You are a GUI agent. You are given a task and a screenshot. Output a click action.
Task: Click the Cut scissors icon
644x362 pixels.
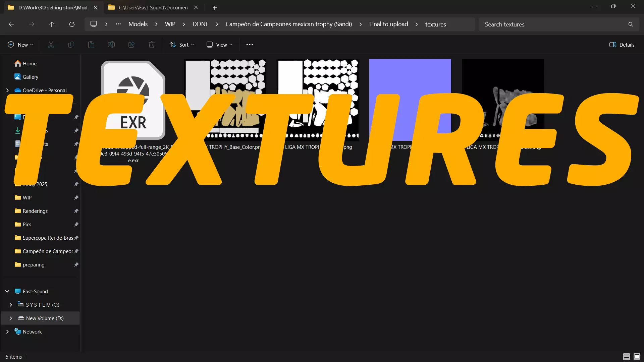[x=51, y=45]
